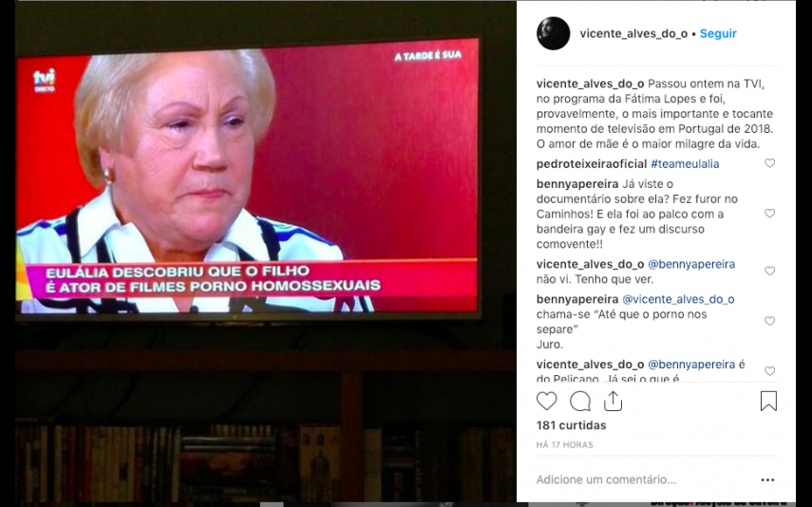Like pedroteixeiraoficial's #teameulalia comment

pos(769,163)
